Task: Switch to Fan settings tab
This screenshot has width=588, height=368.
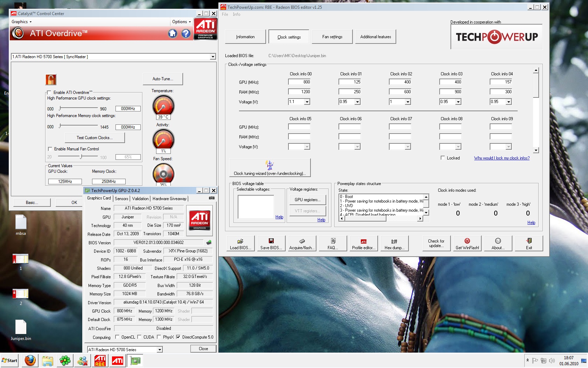Action: [332, 37]
